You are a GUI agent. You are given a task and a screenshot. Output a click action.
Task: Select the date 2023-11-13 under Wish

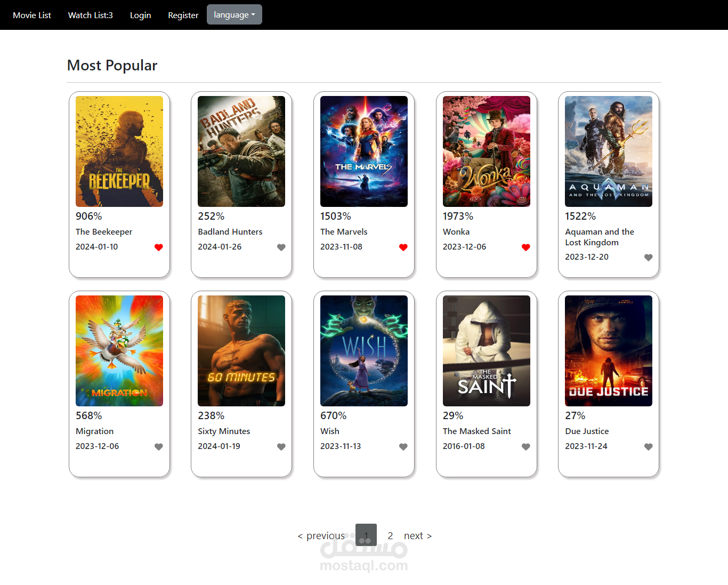[x=341, y=446]
